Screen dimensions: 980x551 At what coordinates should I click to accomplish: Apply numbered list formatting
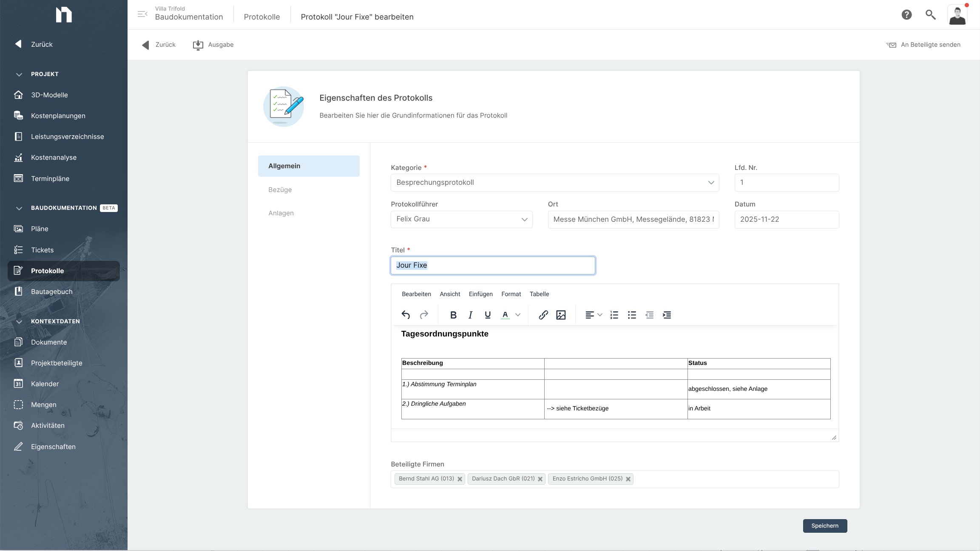(x=614, y=315)
